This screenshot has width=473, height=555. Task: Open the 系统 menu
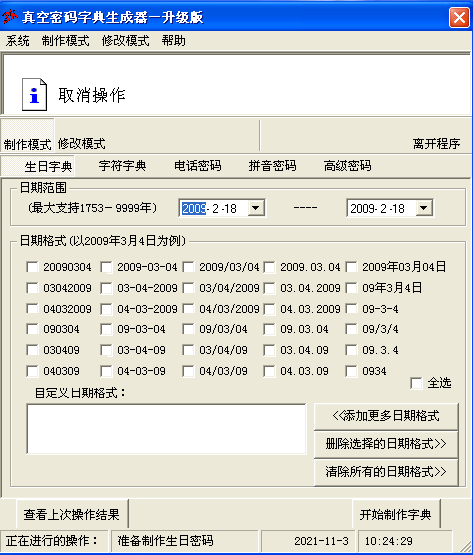click(x=17, y=40)
